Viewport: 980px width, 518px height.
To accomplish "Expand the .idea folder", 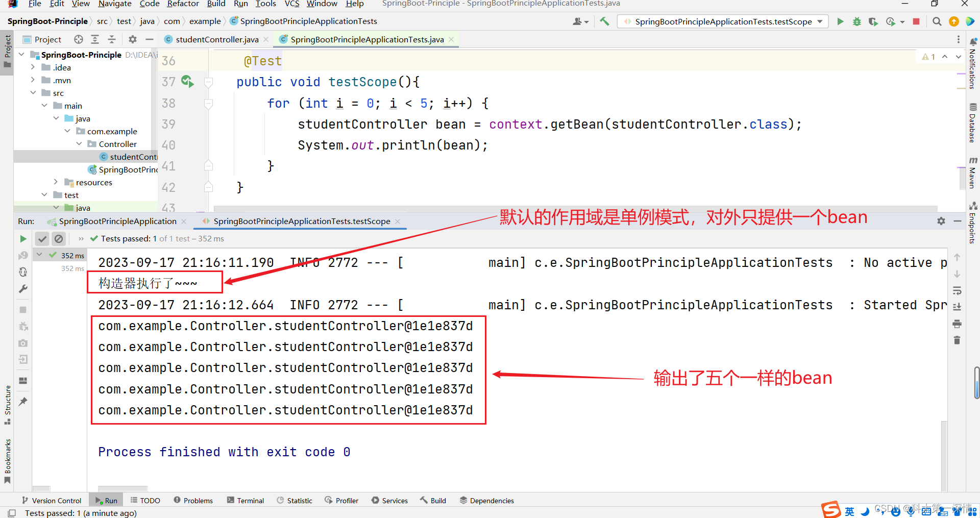I will pos(33,67).
